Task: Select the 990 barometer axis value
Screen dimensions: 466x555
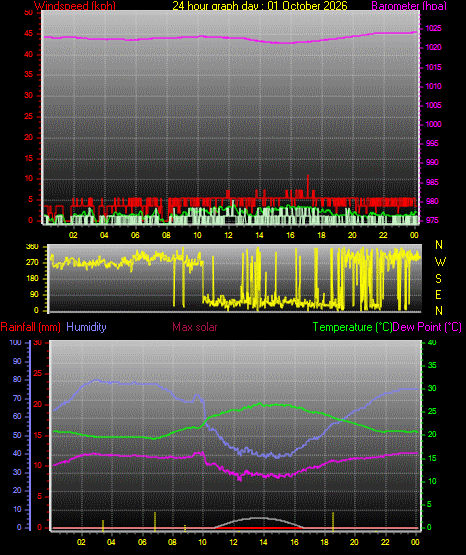Action: pyautogui.click(x=432, y=162)
